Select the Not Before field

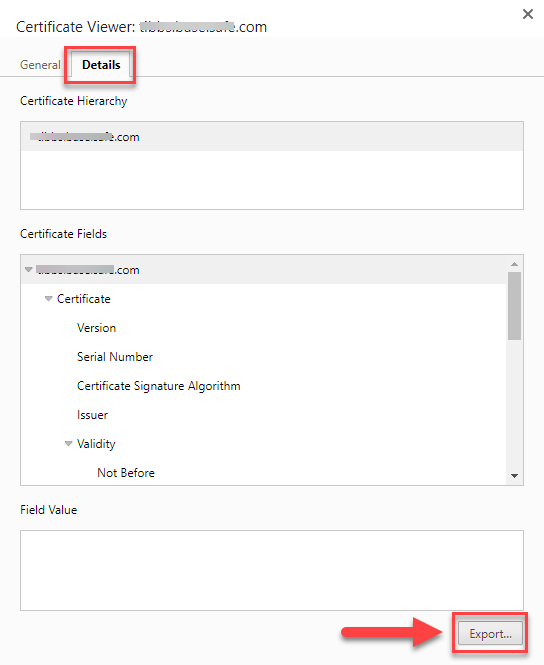[x=264, y=472]
